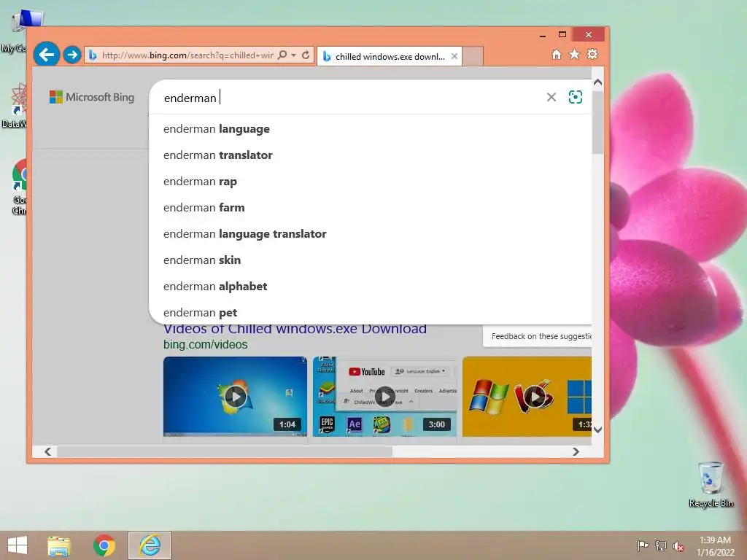Choose suggestion enderman rap
The height and width of the screenshot is (560, 747).
(370, 182)
